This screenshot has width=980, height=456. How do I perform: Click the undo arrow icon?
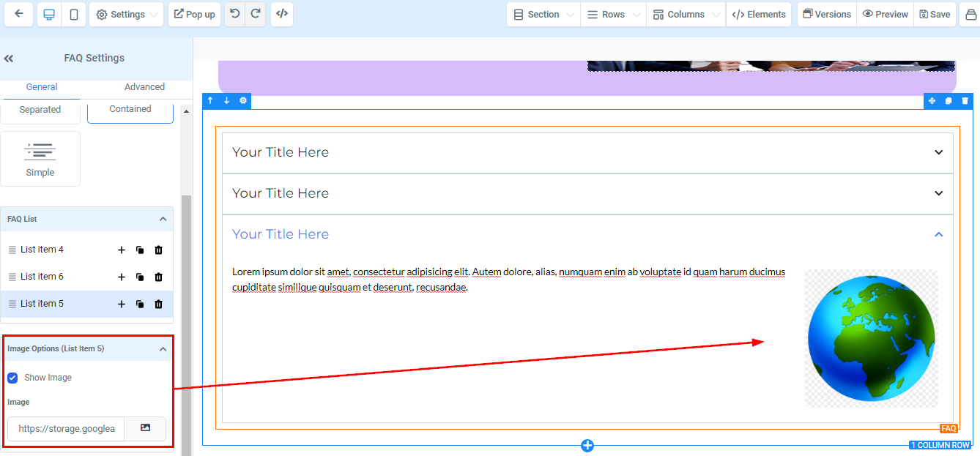point(234,14)
